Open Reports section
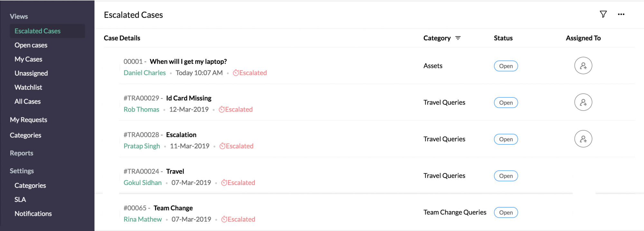Viewport: 644px width, 231px height. 22,153
